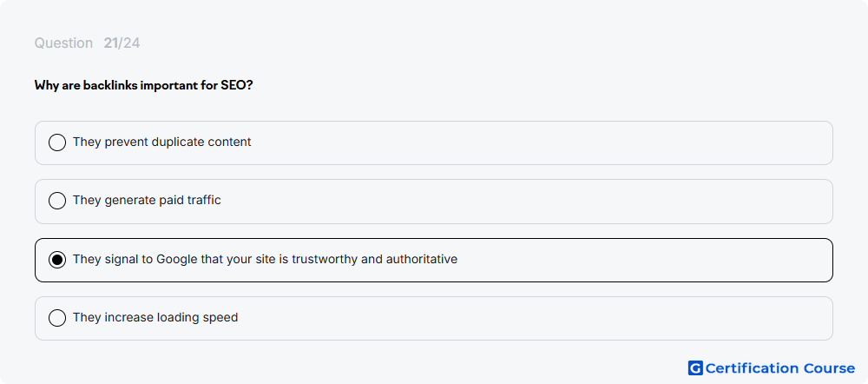Screen dimensions: 868x384
Task: Click the filled radio for 'trustworthy and authoritative'
Action: tap(57, 259)
